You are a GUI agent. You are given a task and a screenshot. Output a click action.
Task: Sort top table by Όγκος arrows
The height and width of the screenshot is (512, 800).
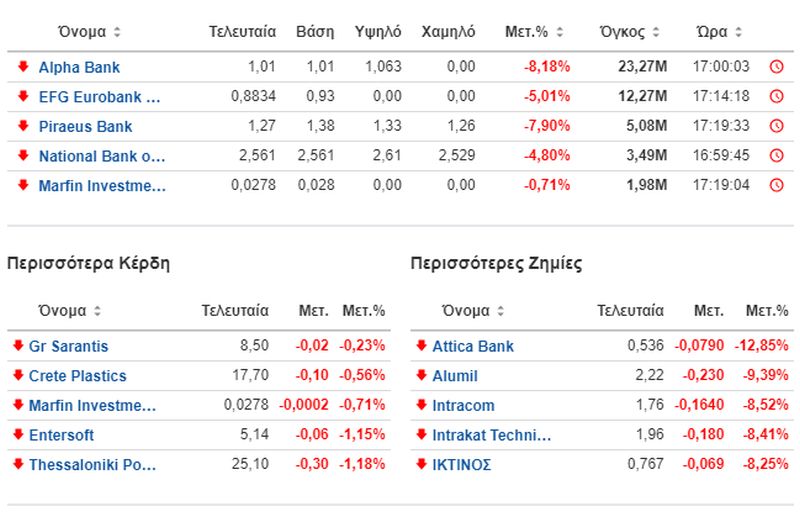tap(656, 32)
